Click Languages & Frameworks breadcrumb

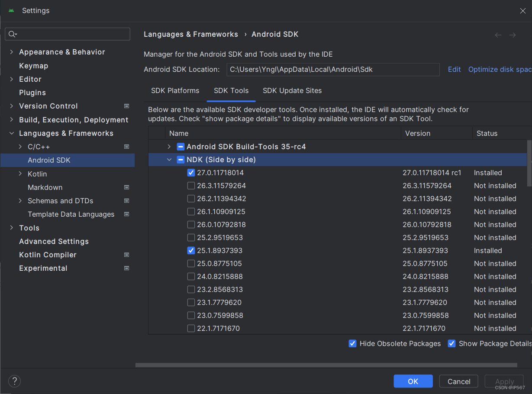point(191,34)
